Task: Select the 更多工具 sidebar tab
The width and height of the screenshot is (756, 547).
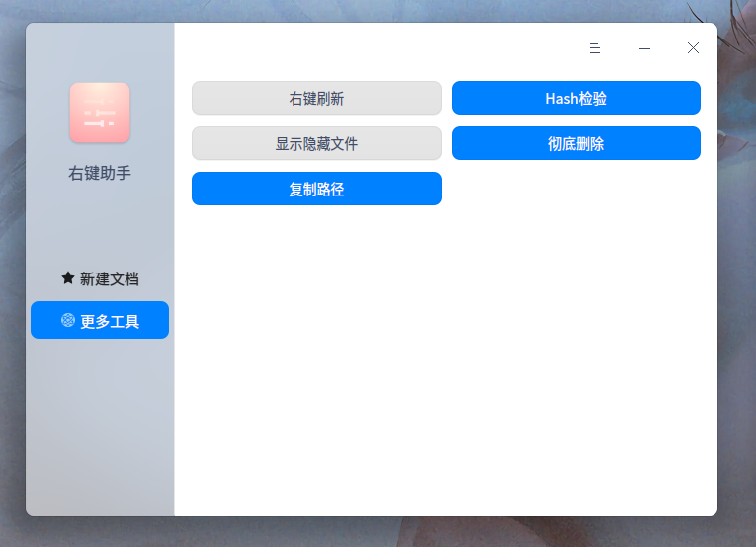Action: 100,320
